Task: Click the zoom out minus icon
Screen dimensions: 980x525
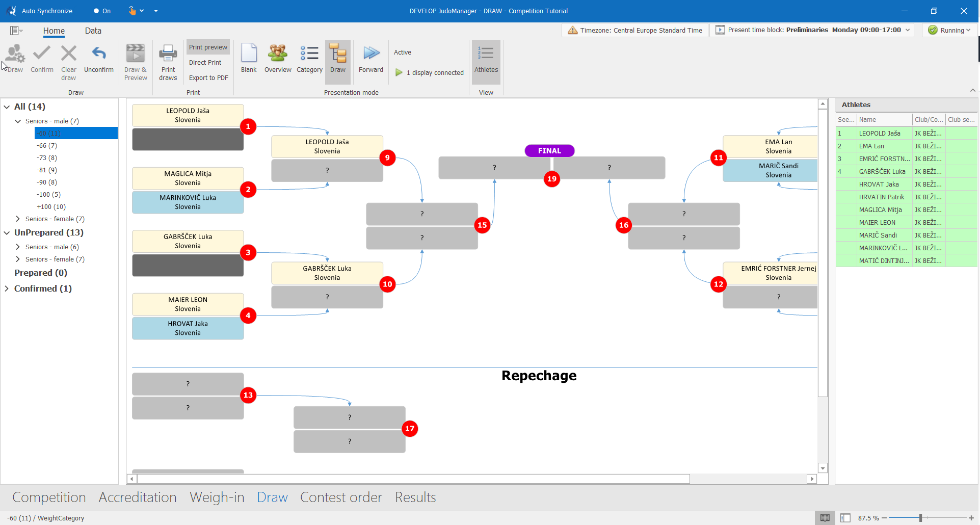Action: click(x=884, y=518)
